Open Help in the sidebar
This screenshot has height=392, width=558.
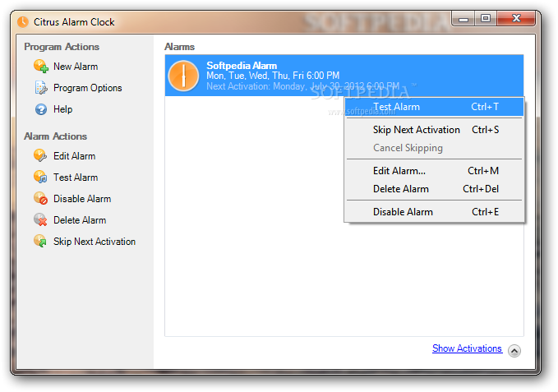pyautogui.click(x=63, y=109)
